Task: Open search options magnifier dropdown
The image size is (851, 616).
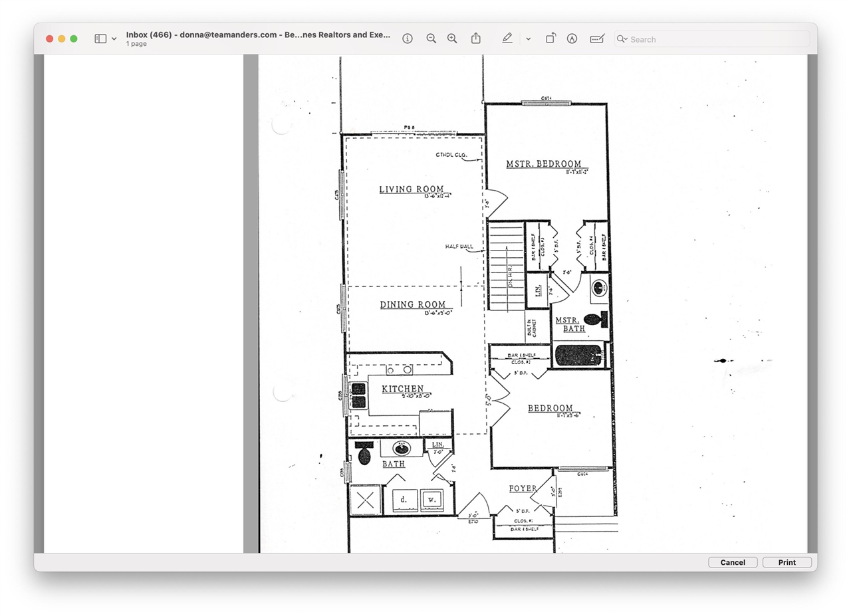Action: (x=622, y=39)
